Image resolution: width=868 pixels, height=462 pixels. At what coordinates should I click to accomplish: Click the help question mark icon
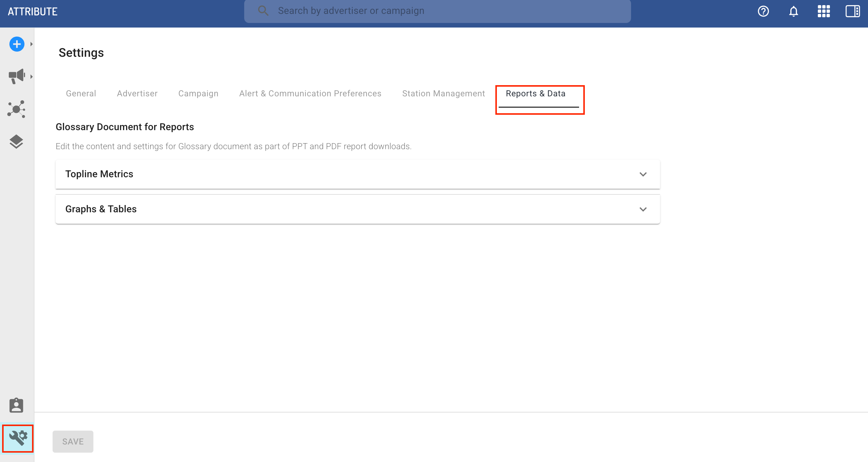(x=763, y=11)
